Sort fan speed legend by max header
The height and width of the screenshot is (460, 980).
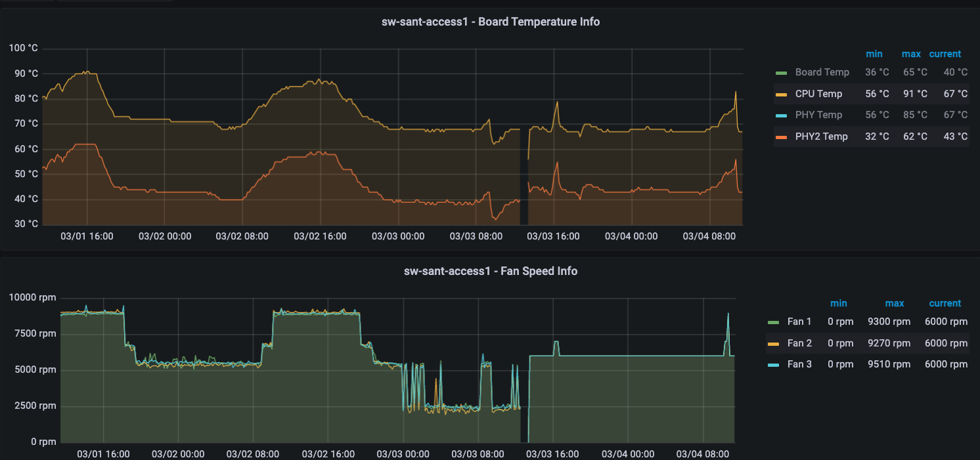(894, 303)
